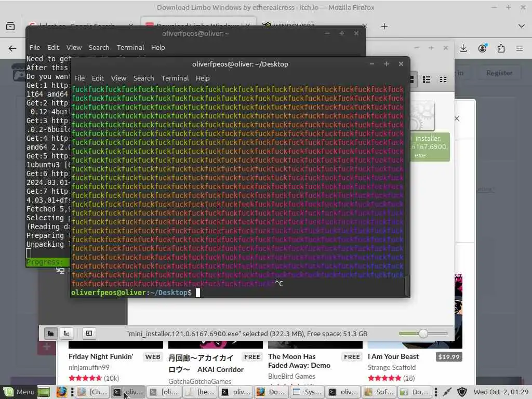Switch to [he... taskbar window
The height and width of the screenshot is (399, 532).
(199, 392)
